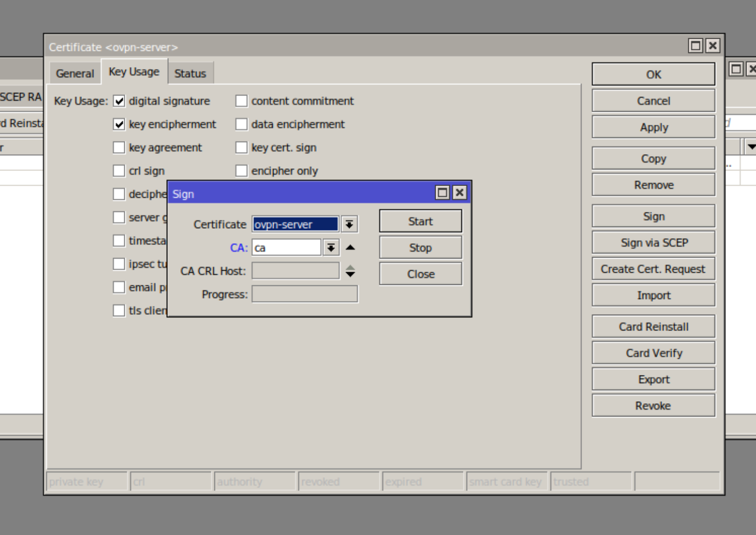The image size is (756, 535).
Task: Enable key cert. sign key usage
Action: (241, 147)
